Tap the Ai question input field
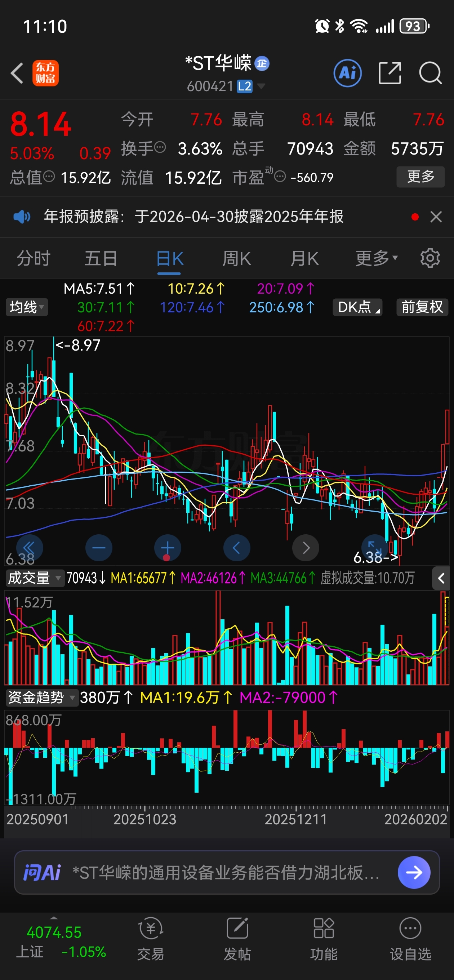The width and height of the screenshot is (454, 980). tap(227, 872)
